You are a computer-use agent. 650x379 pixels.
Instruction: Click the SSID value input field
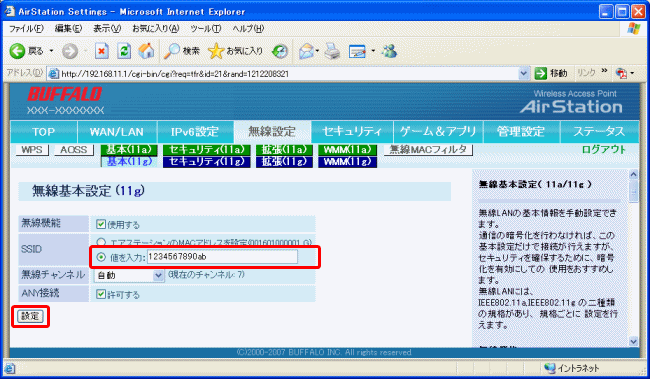point(222,257)
